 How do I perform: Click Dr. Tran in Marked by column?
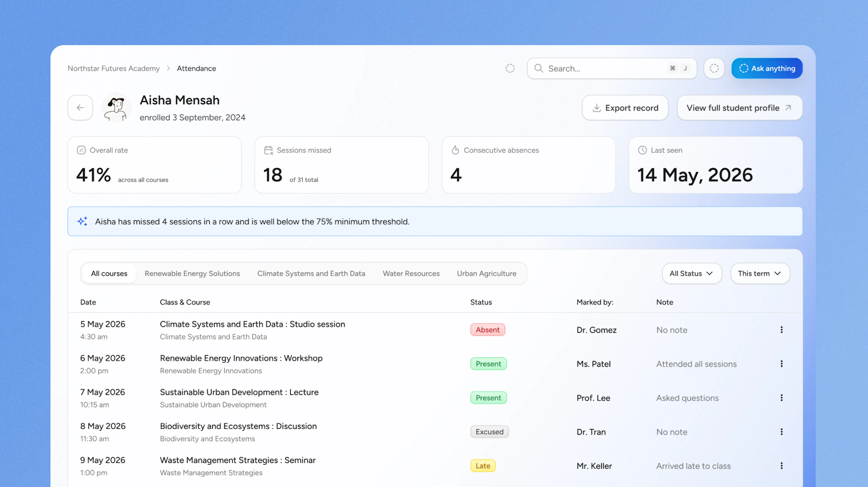(591, 432)
